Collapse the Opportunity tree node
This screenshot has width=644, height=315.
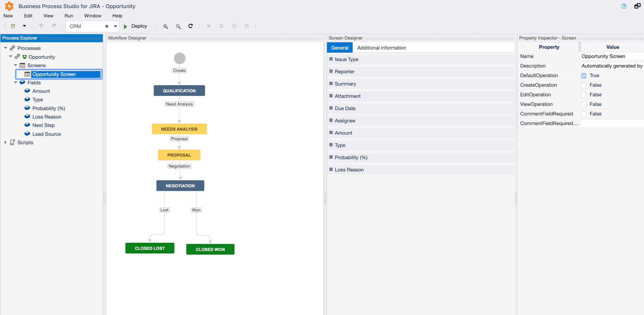(10, 56)
